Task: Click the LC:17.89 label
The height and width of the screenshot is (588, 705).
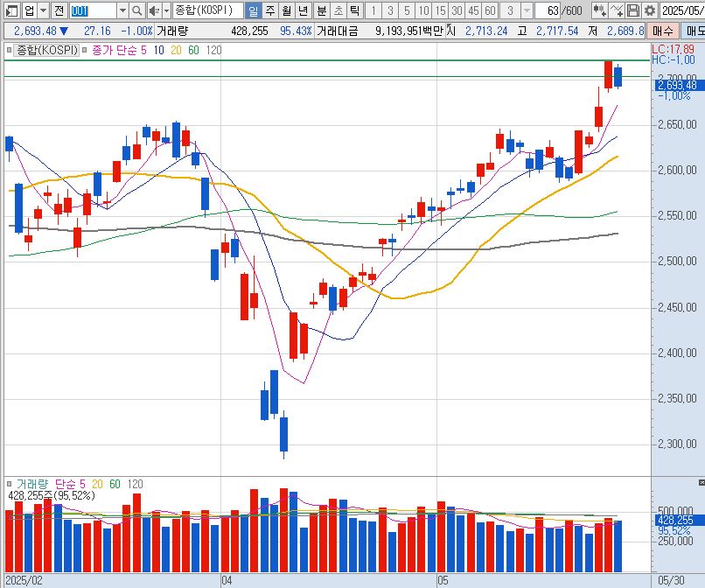Action: [674, 50]
